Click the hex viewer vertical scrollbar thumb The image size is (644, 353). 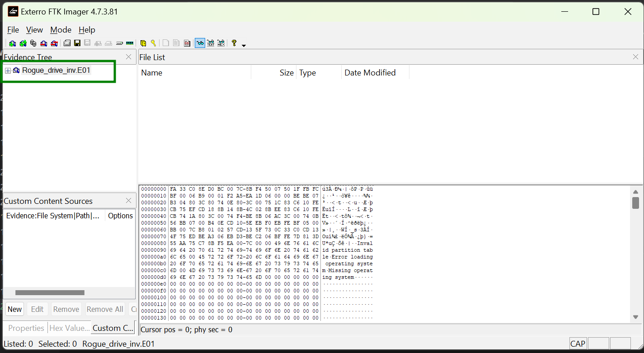(635, 202)
